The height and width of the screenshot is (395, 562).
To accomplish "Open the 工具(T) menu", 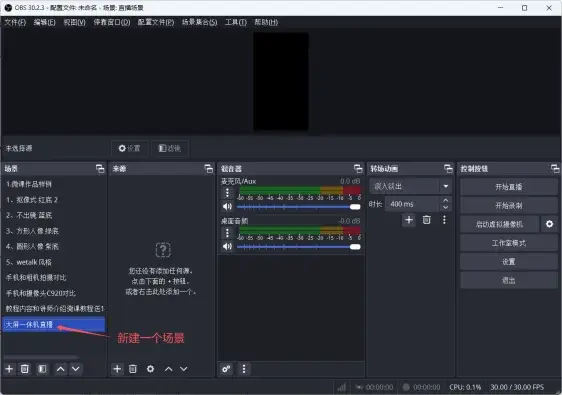I will pyautogui.click(x=235, y=22).
